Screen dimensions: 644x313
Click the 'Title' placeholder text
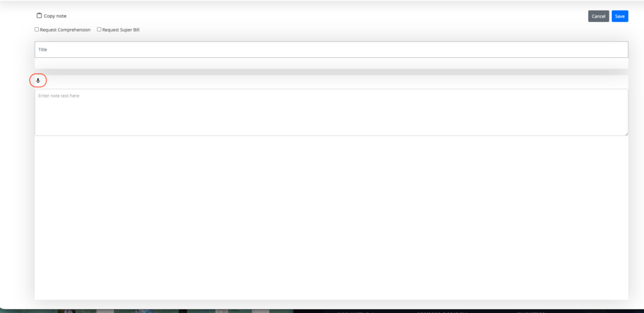pos(43,49)
